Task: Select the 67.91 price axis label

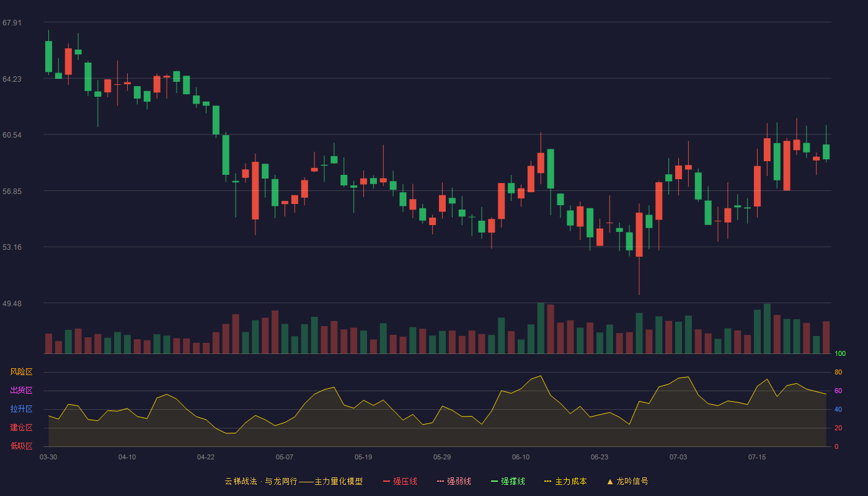Action: 12,23
